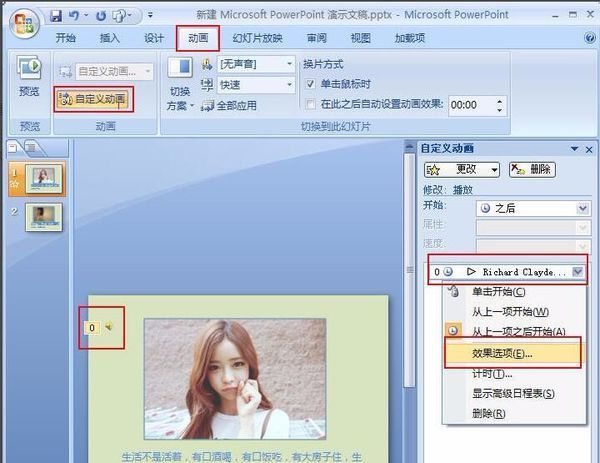Open the 快速 transition speed dropdown
Image resolution: width=600 pixels, height=463 pixels.
(256, 85)
